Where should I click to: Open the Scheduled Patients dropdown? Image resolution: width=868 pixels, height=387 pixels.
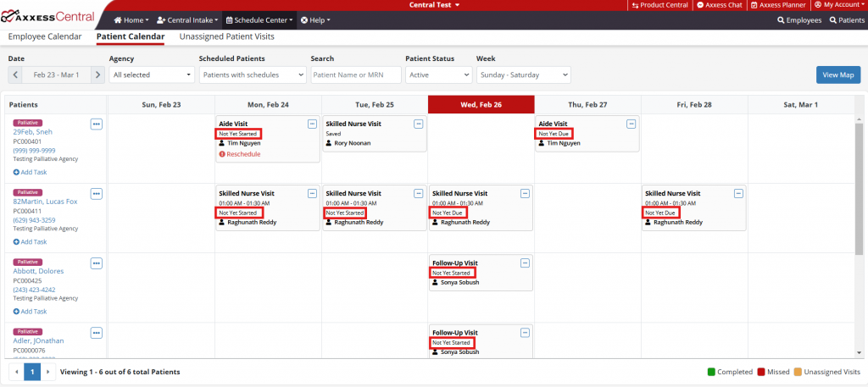pyautogui.click(x=252, y=75)
